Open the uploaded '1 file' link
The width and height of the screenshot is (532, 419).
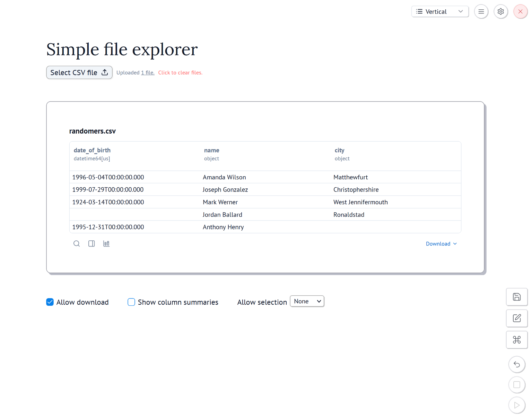pyautogui.click(x=148, y=73)
